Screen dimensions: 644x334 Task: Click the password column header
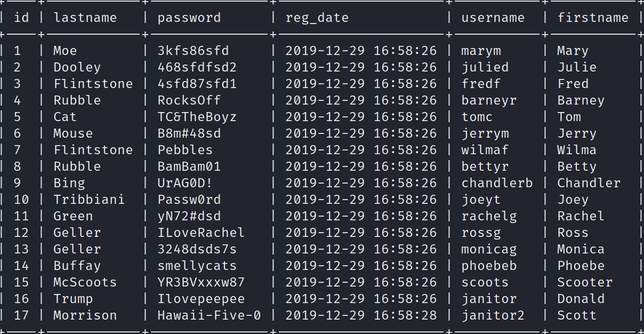click(189, 18)
